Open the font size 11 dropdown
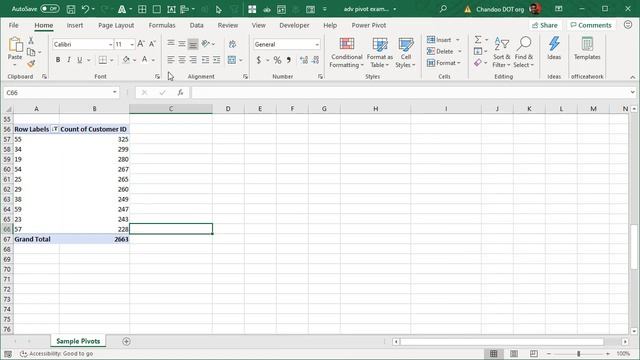 pos(132,44)
